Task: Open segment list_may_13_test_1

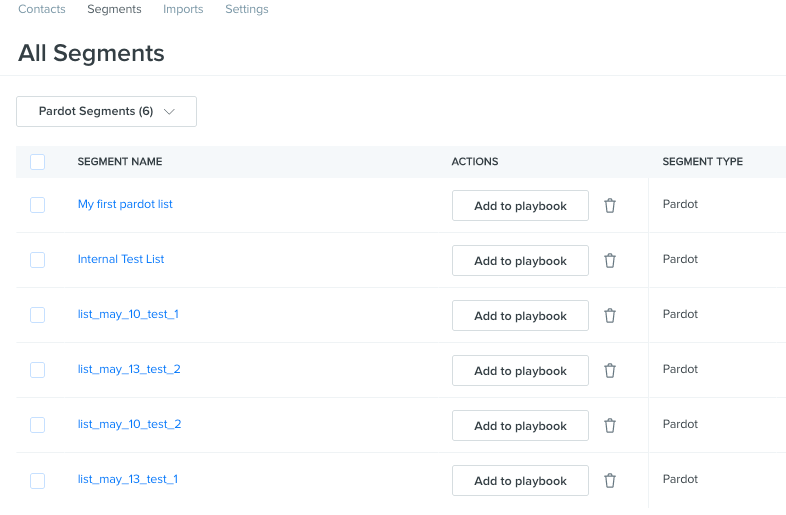Action: pos(128,479)
